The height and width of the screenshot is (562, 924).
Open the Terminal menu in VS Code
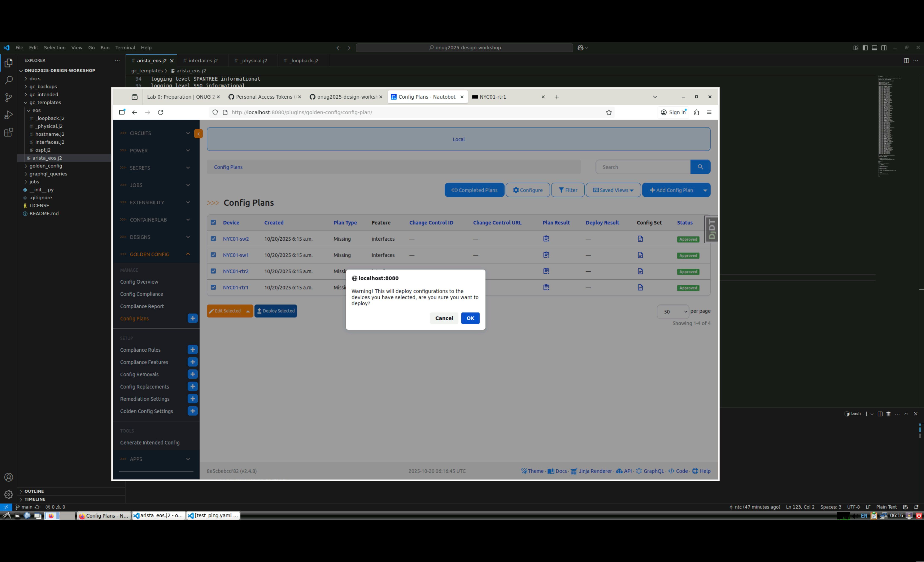[x=125, y=48]
